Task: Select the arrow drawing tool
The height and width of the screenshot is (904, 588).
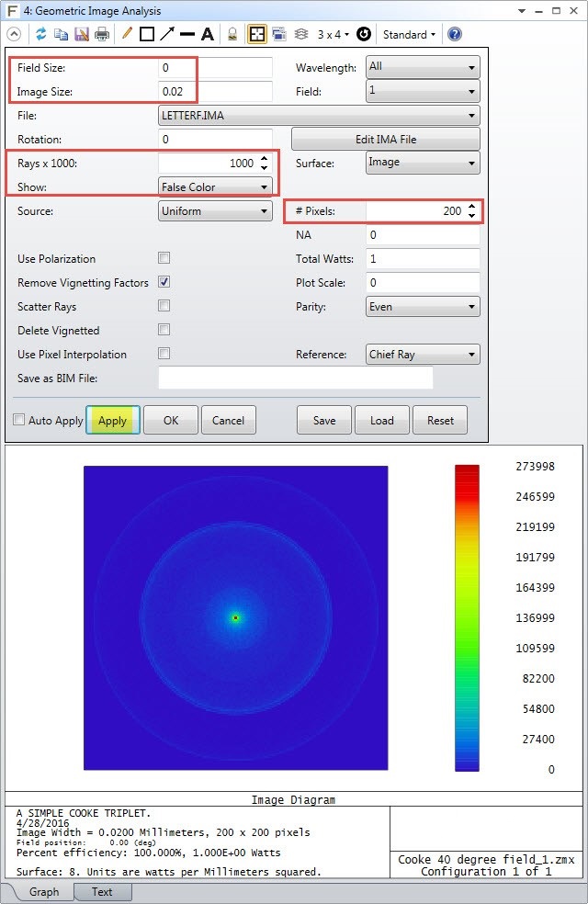Action: (167, 34)
